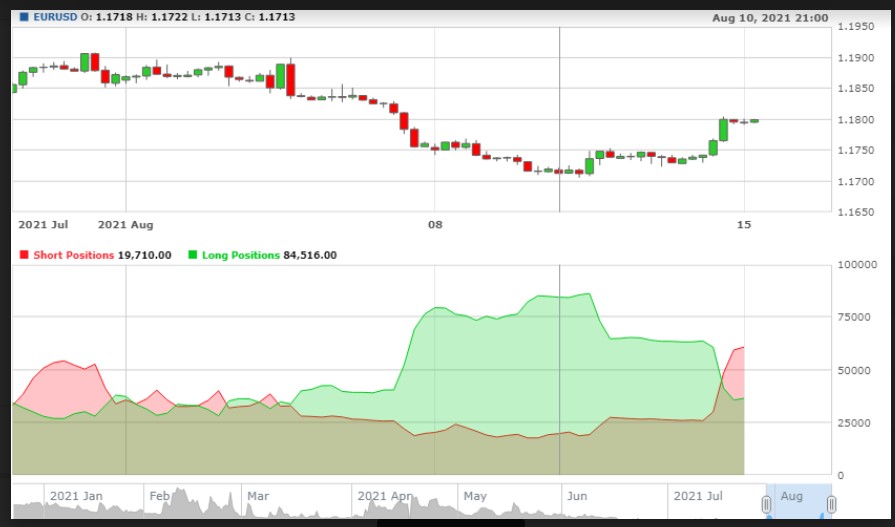Image resolution: width=895 pixels, height=527 pixels.
Task: Select 2021 Apr in the navigator timeline
Action: click(386, 496)
